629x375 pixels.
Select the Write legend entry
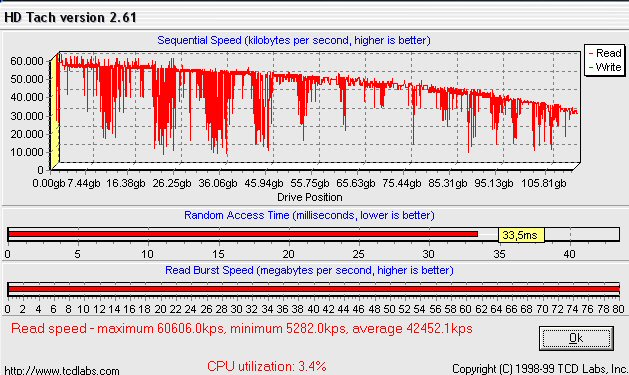pos(605,67)
